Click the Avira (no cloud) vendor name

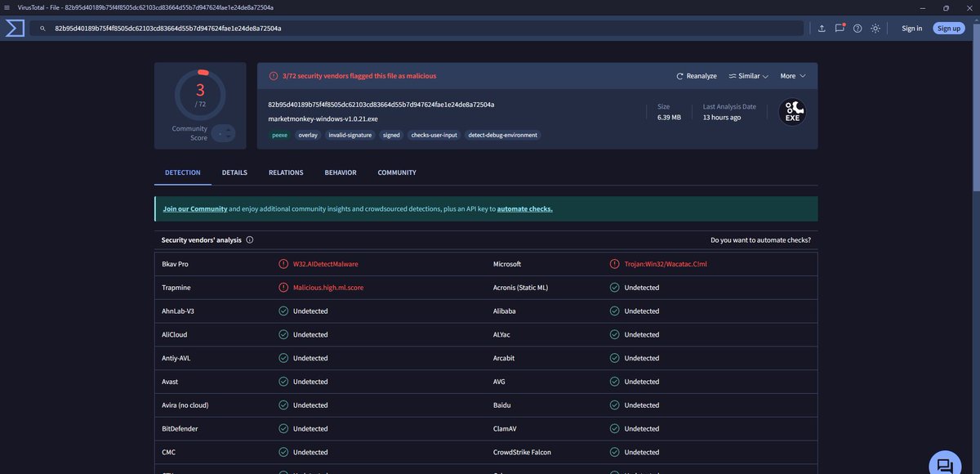click(185, 405)
